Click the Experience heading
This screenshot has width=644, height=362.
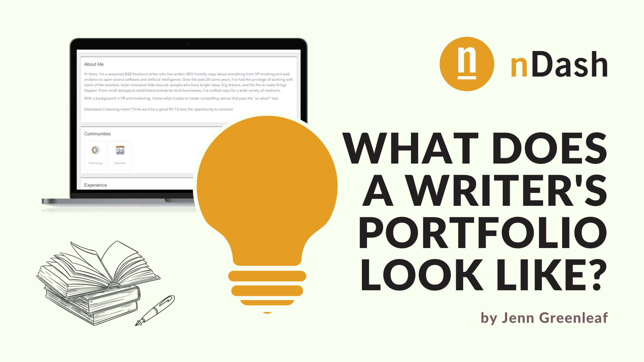tap(96, 185)
